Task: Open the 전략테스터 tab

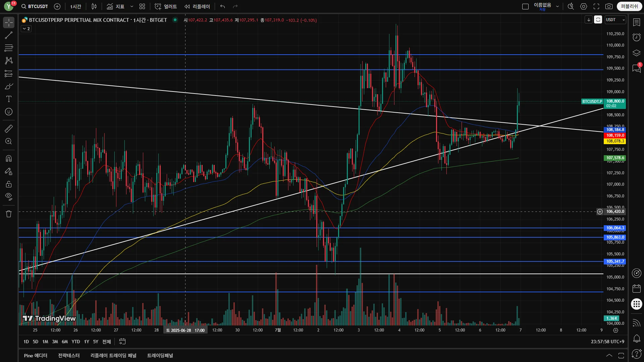Action: (69, 355)
